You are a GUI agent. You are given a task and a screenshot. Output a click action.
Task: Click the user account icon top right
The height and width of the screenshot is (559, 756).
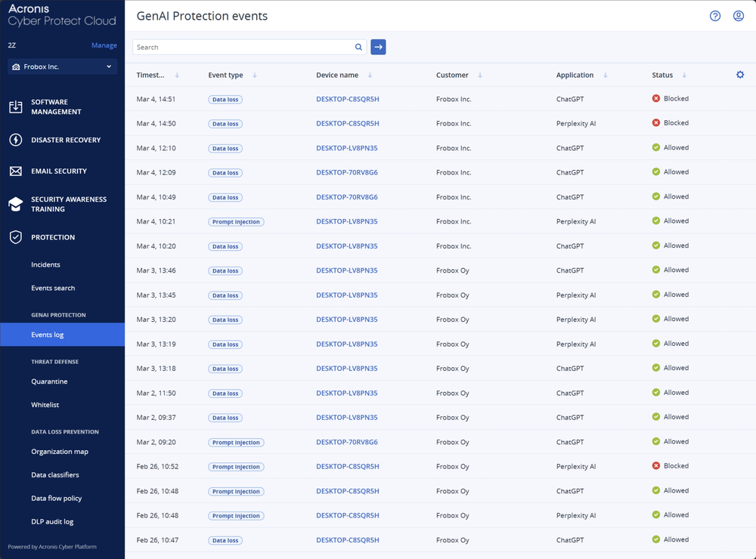tap(739, 15)
